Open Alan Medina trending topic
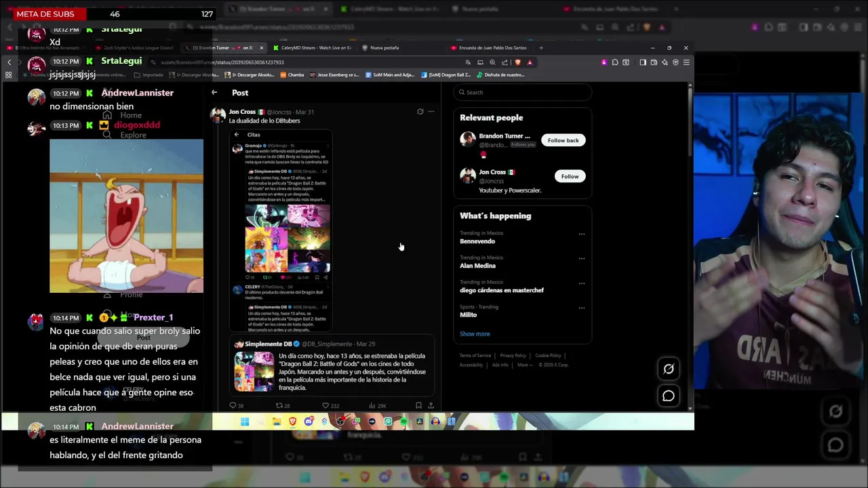The height and width of the screenshot is (488, 868). tap(477, 266)
